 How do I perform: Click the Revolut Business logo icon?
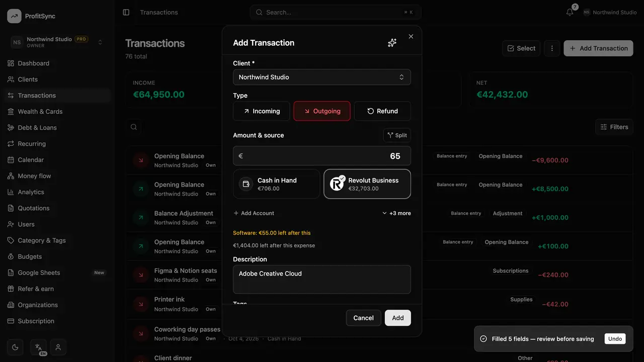pyautogui.click(x=337, y=184)
